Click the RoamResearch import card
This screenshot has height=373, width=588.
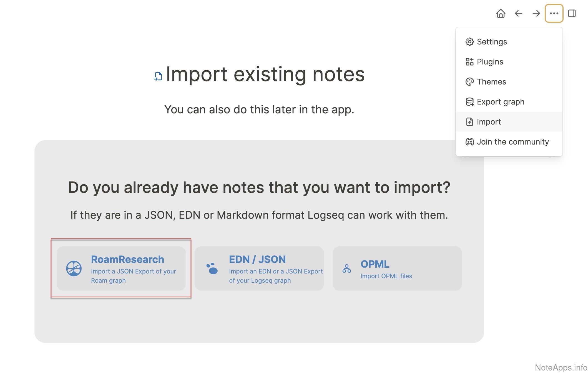121,268
